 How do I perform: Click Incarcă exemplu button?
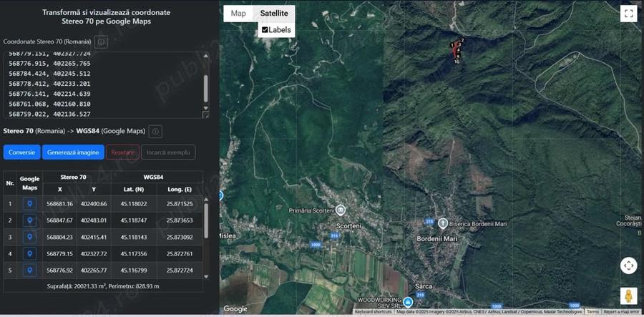(168, 152)
